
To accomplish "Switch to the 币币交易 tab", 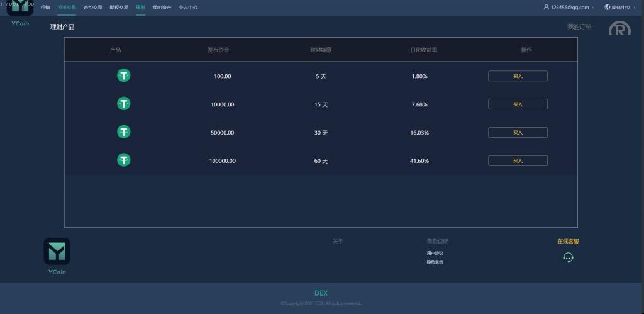I will coord(66,8).
